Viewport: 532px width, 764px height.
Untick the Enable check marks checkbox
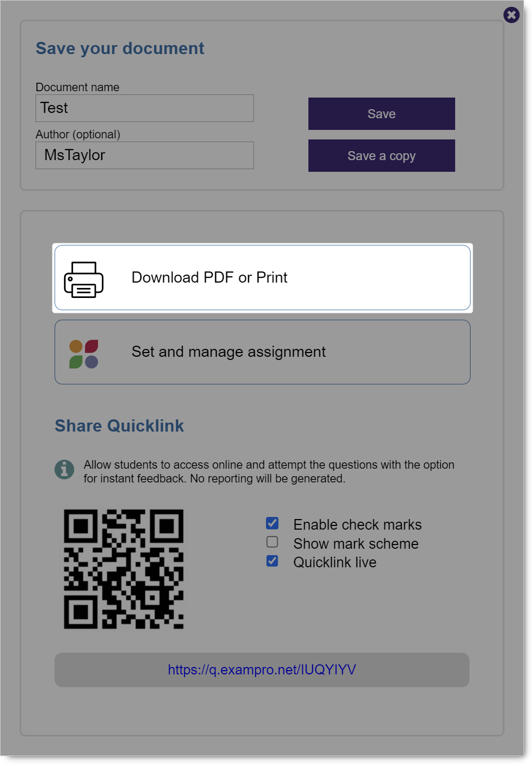(272, 524)
